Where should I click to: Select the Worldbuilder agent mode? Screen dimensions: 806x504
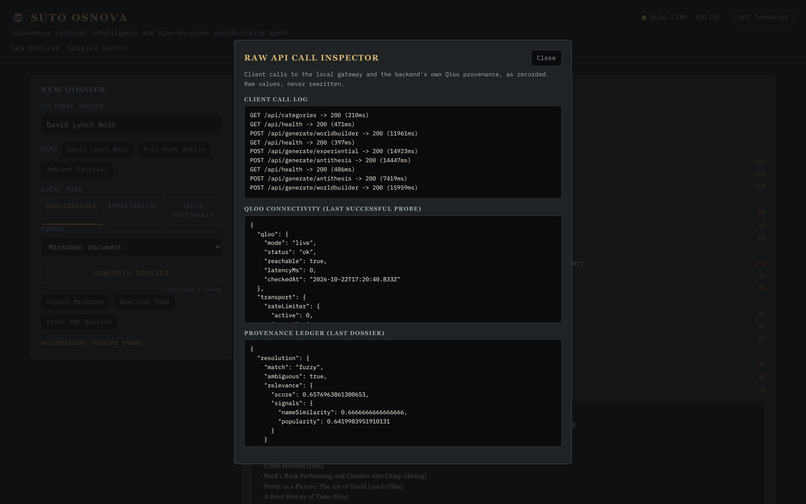tap(71, 210)
